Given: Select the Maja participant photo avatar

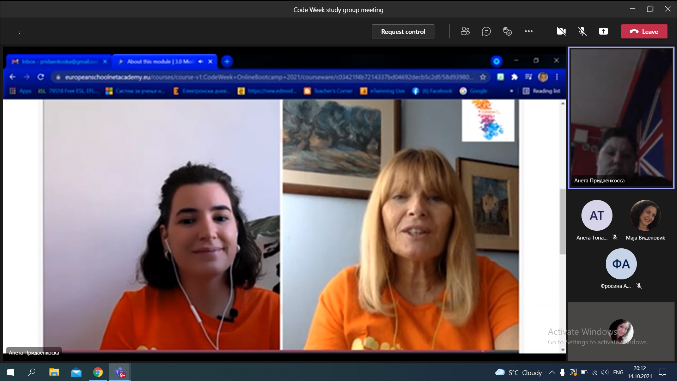Looking at the screenshot, I should point(645,215).
